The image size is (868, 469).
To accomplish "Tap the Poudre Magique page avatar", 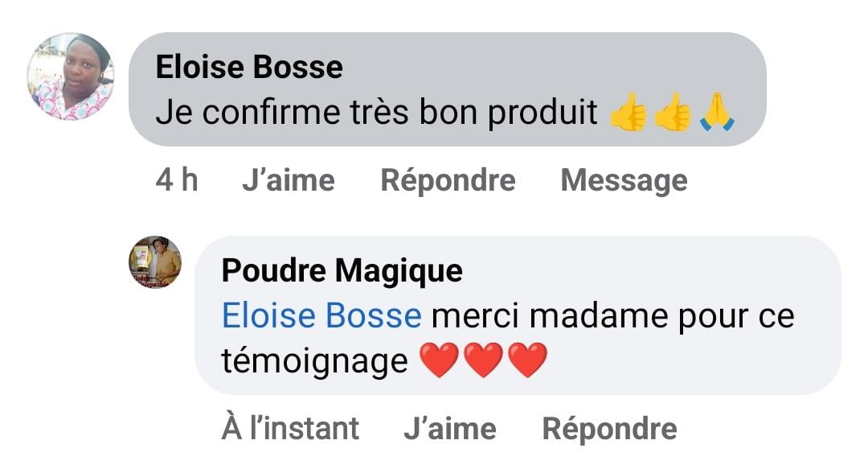I will [155, 262].
